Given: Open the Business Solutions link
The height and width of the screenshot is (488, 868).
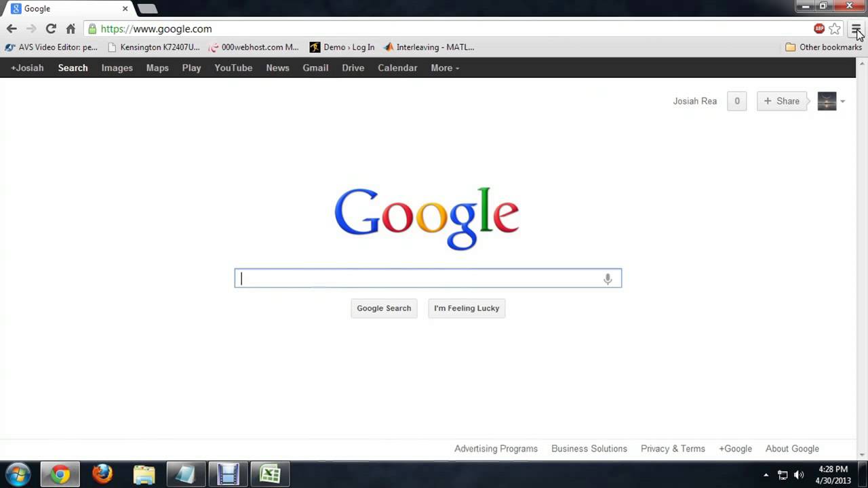Looking at the screenshot, I should pos(589,449).
